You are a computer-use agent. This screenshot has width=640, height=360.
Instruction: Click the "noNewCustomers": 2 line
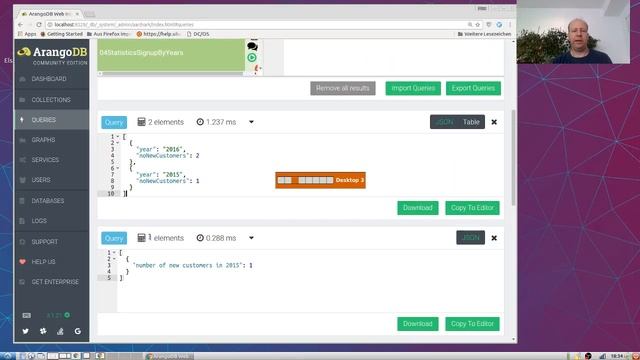[168, 156]
